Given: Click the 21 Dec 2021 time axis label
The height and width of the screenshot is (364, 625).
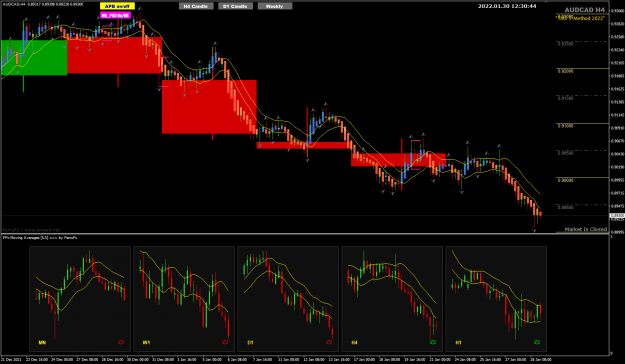Looking at the screenshot, I should [x=10, y=360].
